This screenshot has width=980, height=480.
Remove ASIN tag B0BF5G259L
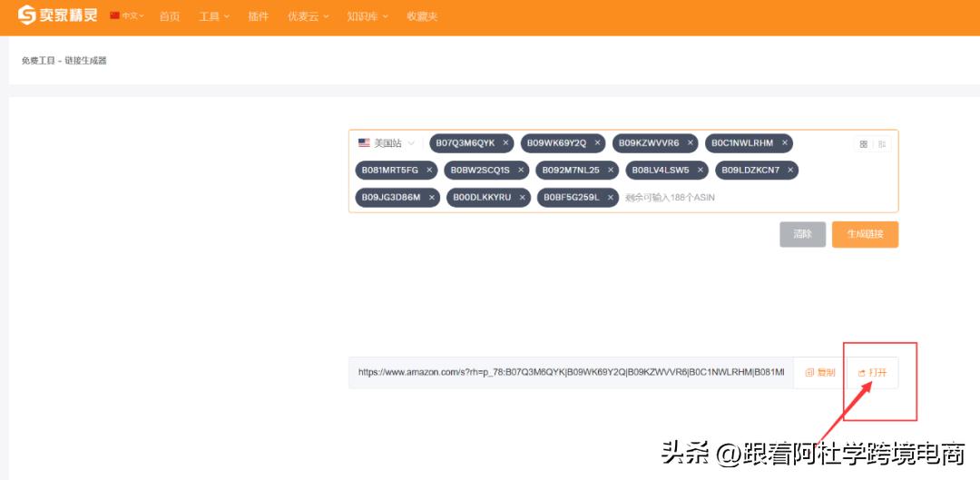[611, 198]
